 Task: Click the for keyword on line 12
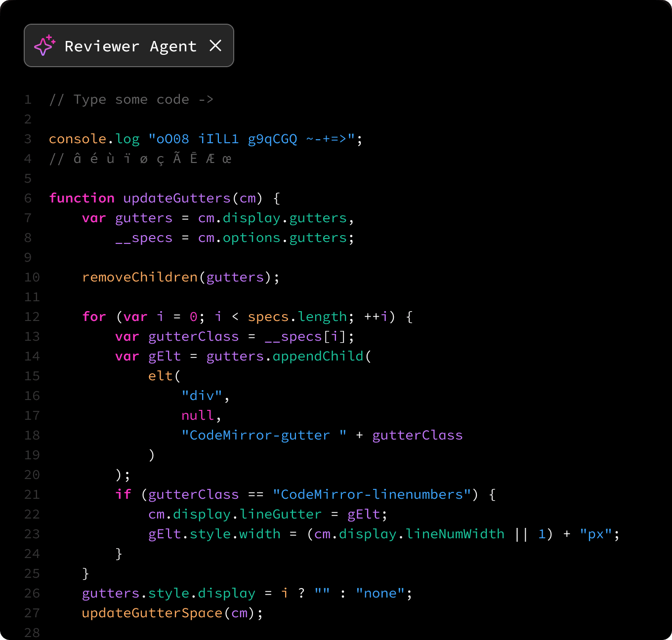(x=94, y=317)
